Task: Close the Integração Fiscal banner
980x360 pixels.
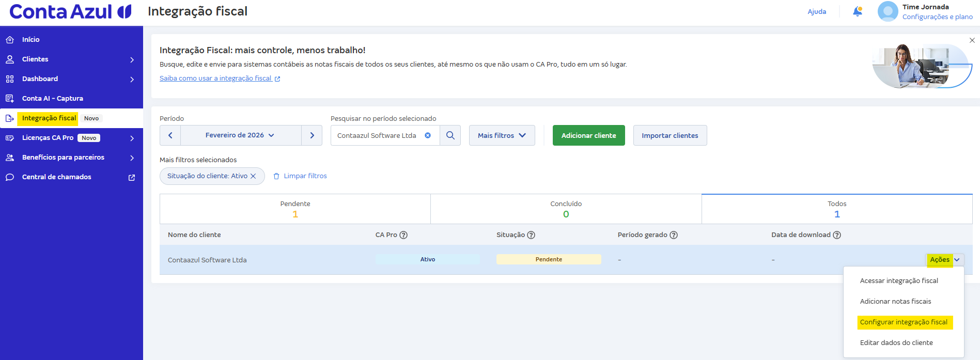Action: click(x=972, y=40)
